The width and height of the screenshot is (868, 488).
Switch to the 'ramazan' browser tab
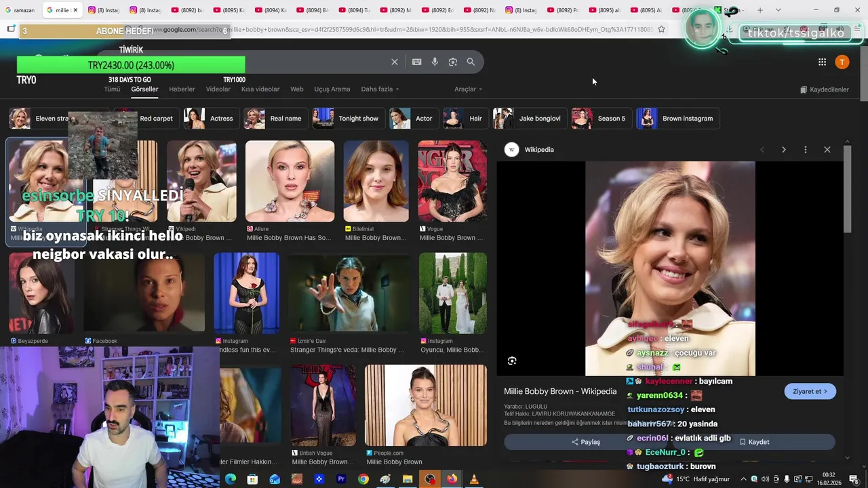point(20,10)
